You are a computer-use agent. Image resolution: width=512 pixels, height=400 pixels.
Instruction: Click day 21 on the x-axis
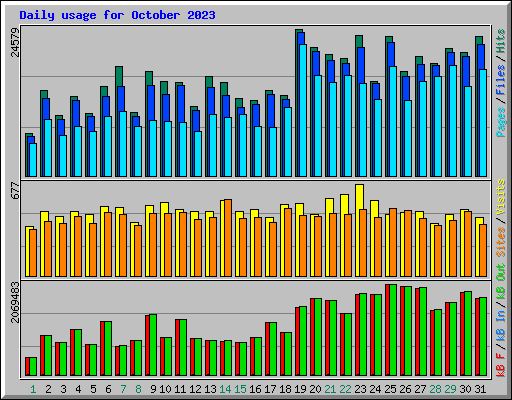330,389
